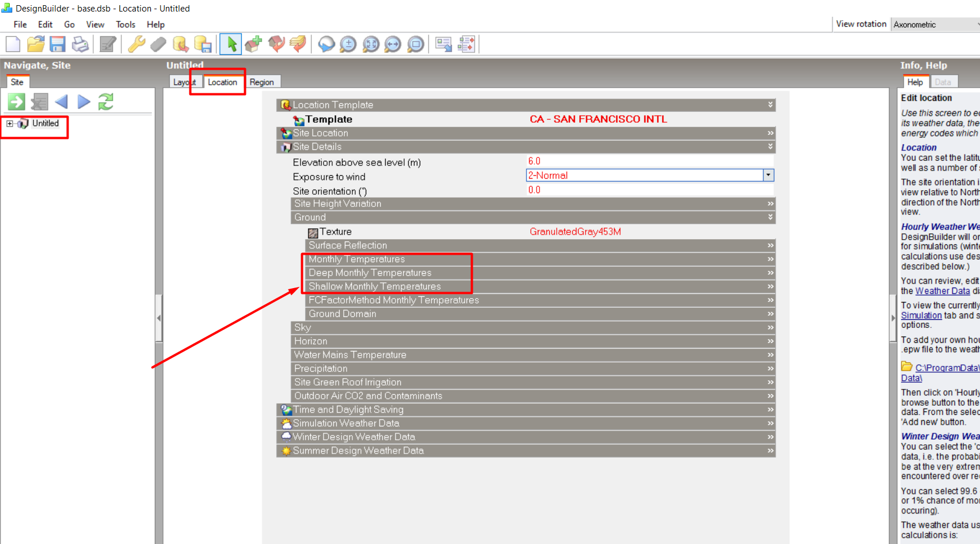Navigate back with the blue left arrow
The image size is (980, 544).
pyautogui.click(x=62, y=102)
